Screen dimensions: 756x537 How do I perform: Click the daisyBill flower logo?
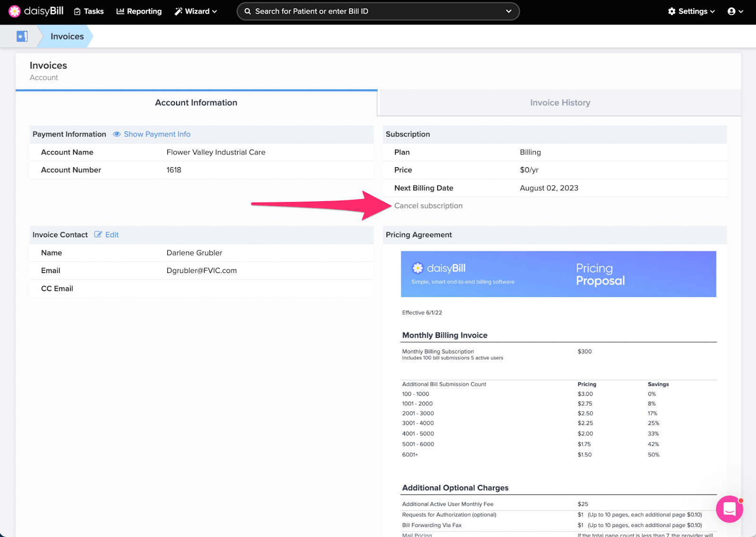[x=15, y=11]
